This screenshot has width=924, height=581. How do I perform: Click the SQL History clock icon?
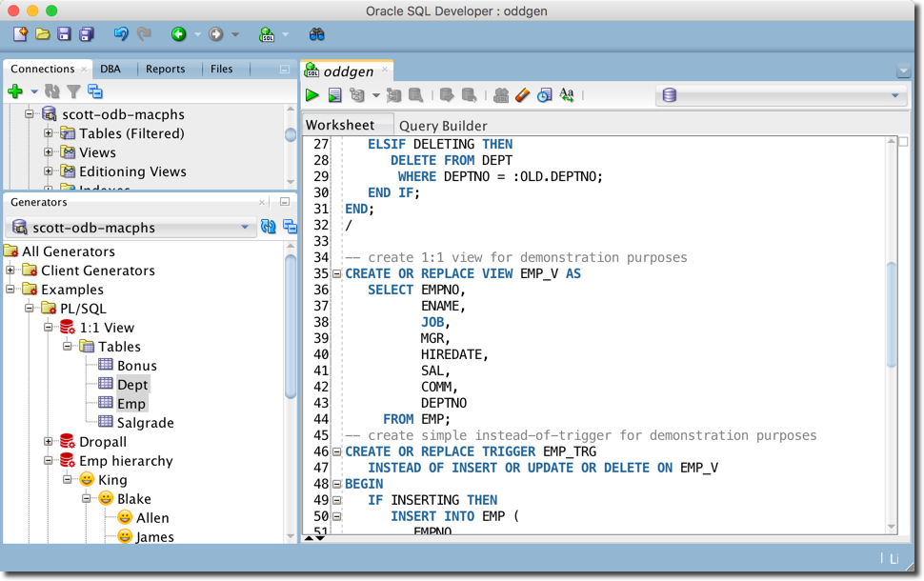tap(544, 95)
